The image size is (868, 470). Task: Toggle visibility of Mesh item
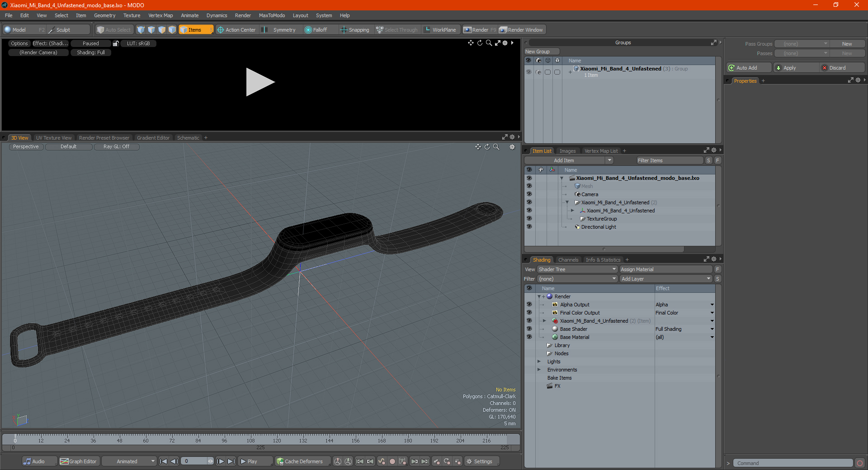point(529,186)
